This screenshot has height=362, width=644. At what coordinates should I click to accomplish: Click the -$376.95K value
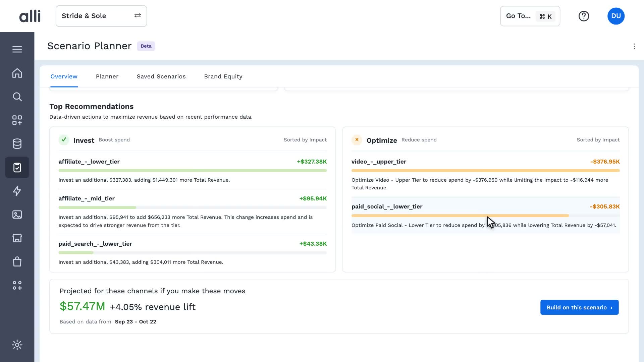point(605,162)
